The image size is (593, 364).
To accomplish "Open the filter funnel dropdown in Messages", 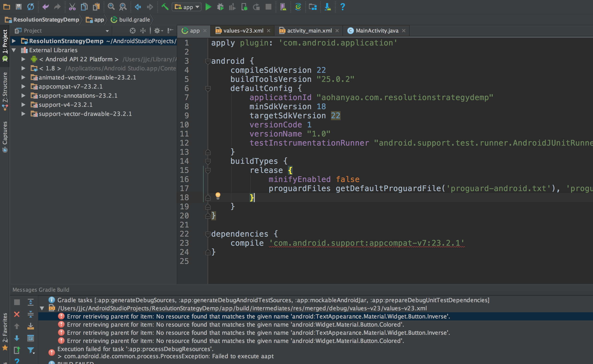I will [x=31, y=350].
